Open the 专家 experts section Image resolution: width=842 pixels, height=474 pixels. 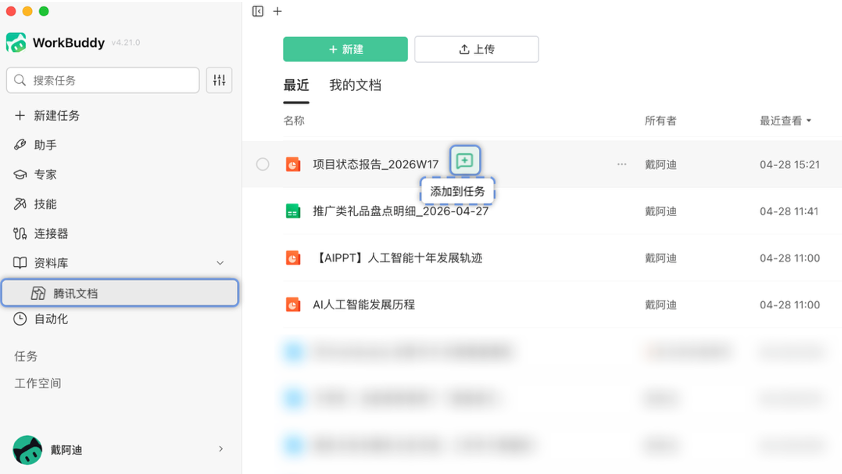[45, 174]
